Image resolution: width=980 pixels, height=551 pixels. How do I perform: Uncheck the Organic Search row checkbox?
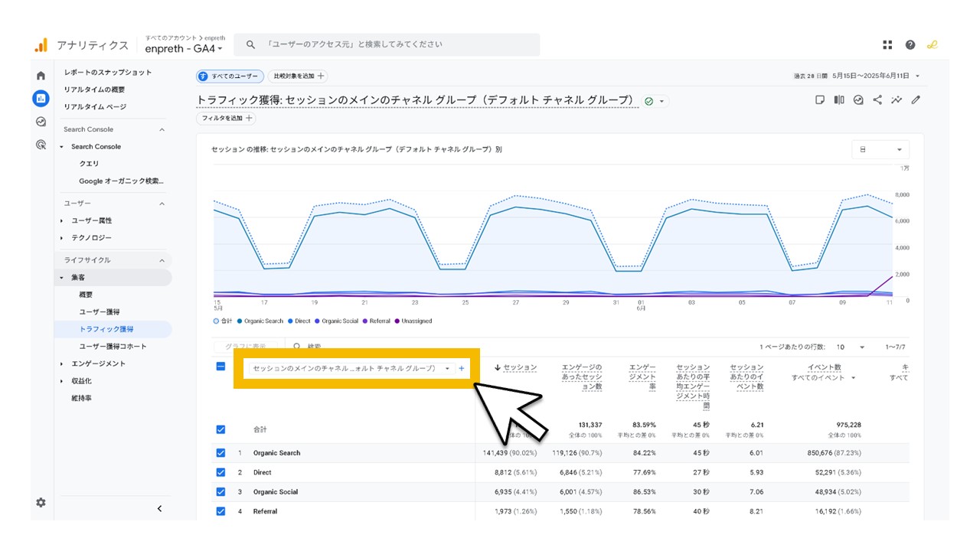coord(220,452)
